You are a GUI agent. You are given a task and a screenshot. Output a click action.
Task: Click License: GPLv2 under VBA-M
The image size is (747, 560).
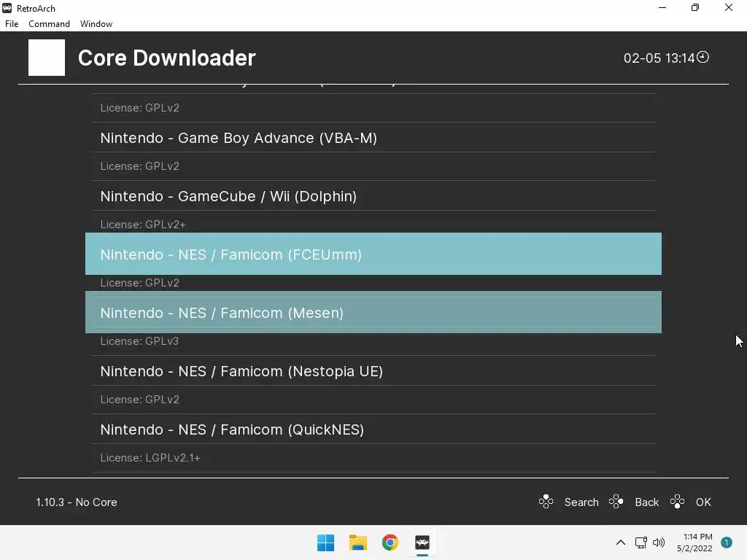[x=139, y=166]
